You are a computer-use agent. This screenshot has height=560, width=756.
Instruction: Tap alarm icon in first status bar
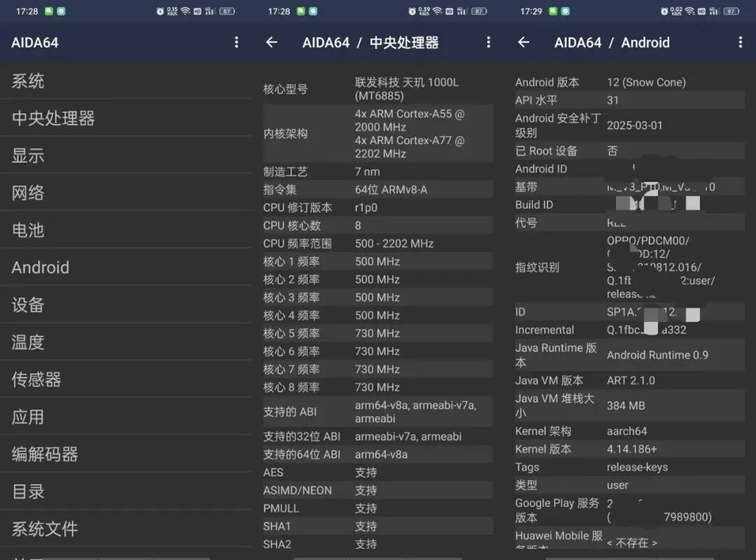(160, 11)
